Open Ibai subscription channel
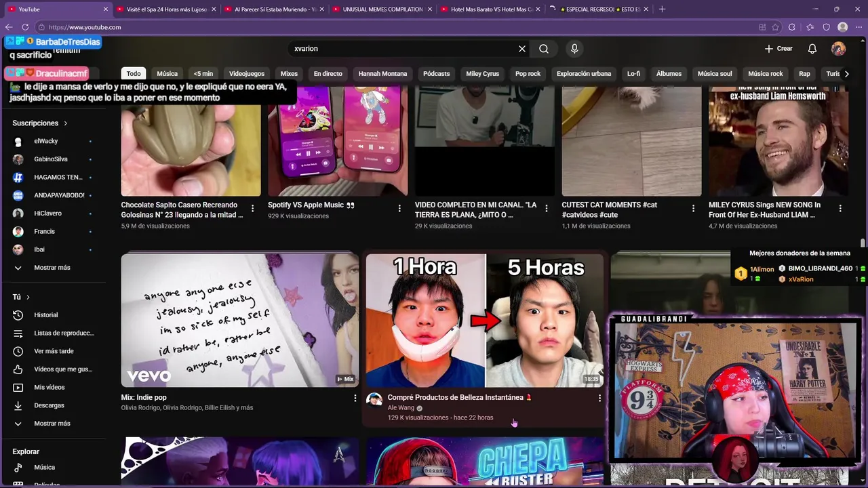The height and width of the screenshot is (488, 868). [x=53, y=249]
